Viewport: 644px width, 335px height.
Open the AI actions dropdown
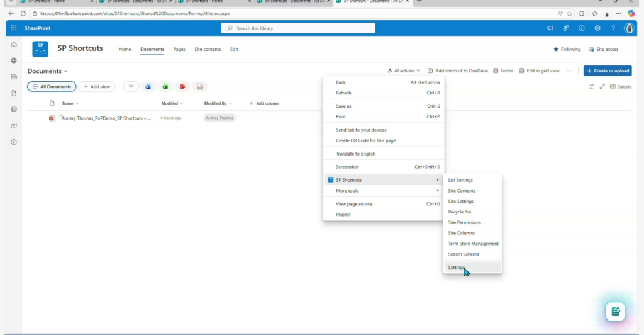(404, 71)
